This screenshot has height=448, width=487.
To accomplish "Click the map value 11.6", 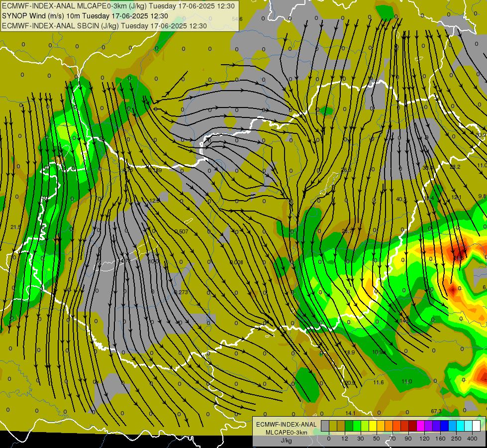I will tap(378, 382).
